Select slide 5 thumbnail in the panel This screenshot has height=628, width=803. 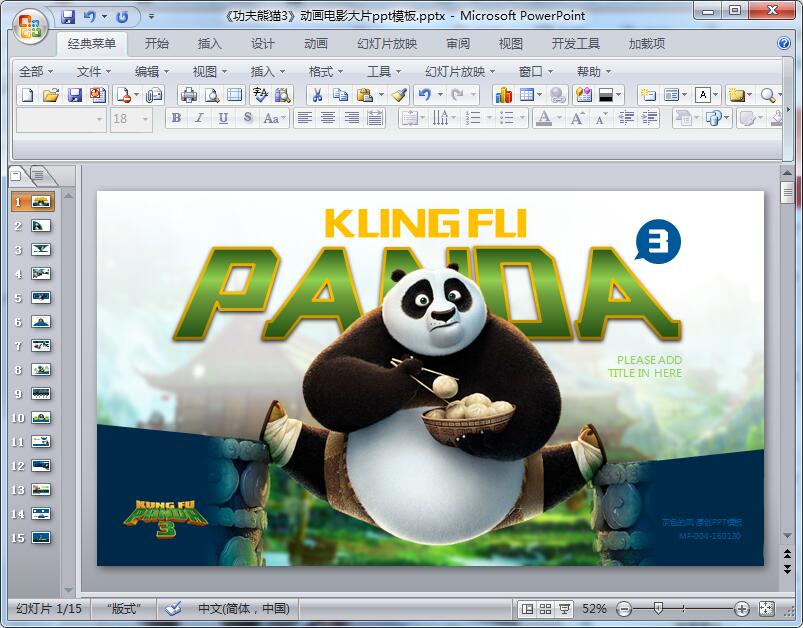(41, 298)
